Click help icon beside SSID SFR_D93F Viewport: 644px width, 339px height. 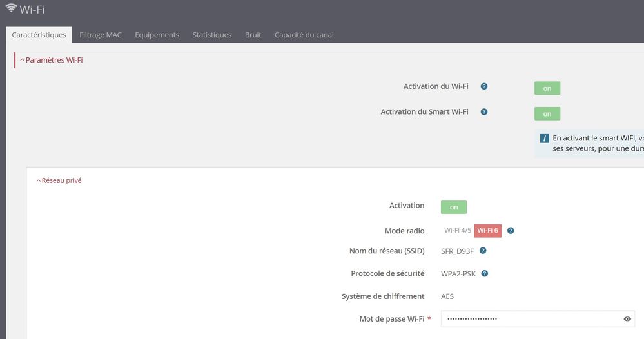click(483, 251)
